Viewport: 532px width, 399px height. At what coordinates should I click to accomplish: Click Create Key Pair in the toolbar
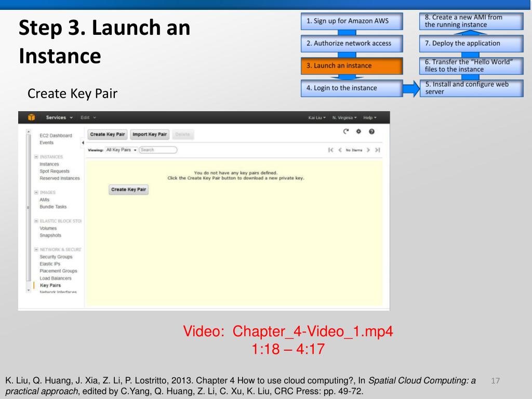[x=107, y=135]
